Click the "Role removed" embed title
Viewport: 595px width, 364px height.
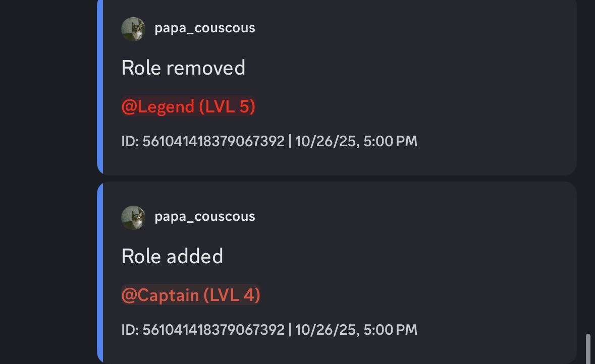[183, 68]
